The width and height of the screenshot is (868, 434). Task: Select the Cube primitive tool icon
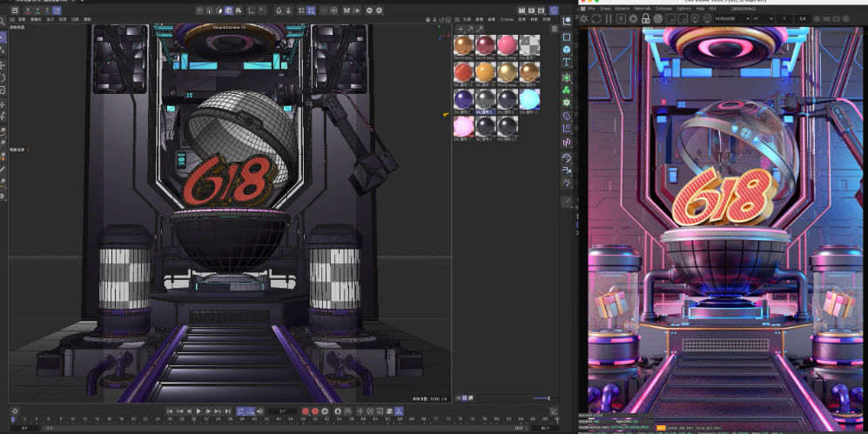pyautogui.click(x=567, y=50)
